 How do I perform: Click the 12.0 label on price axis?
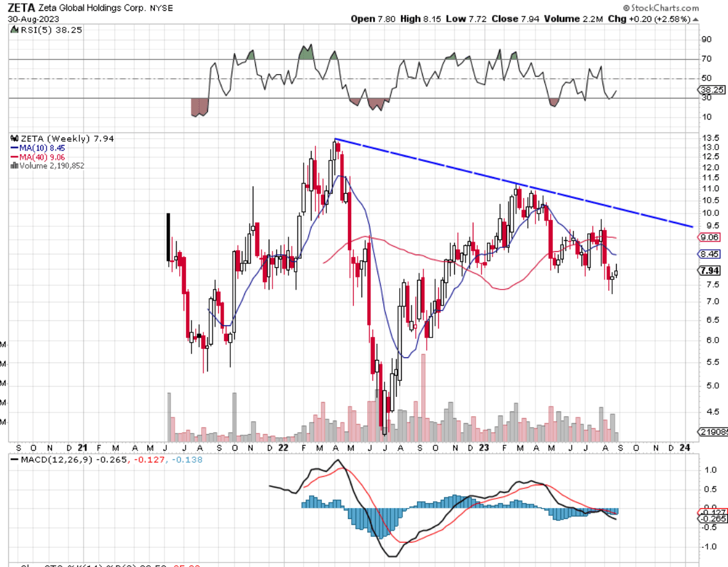(711, 167)
